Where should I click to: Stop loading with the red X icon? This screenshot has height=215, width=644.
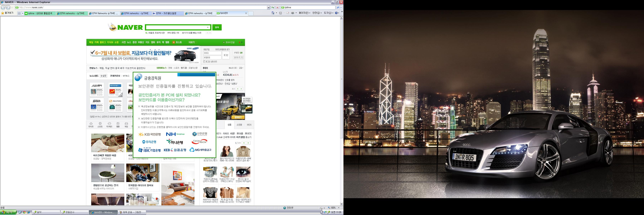(x=277, y=8)
